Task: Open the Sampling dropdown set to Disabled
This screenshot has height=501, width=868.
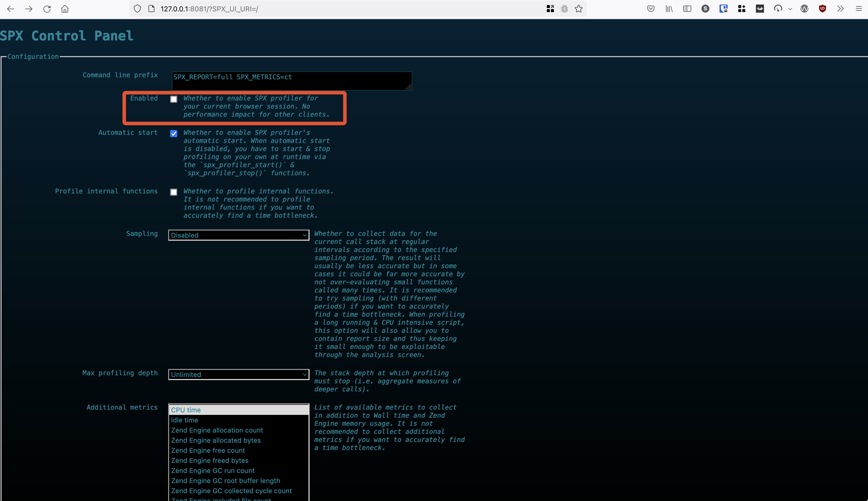Action: click(x=239, y=235)
